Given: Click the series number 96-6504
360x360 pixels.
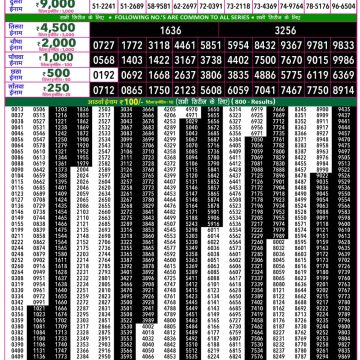Looking at the screenshot, I should coord(343,6).
